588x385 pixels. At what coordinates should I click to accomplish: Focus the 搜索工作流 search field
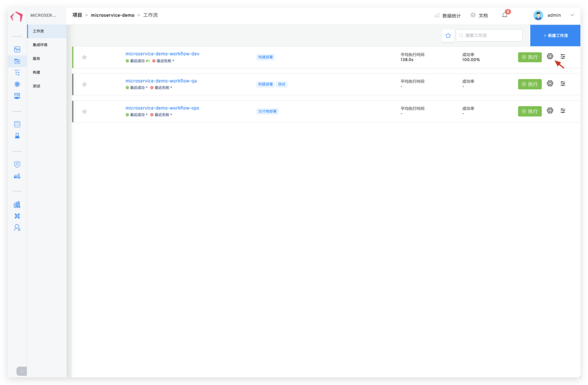pos(489,35)
